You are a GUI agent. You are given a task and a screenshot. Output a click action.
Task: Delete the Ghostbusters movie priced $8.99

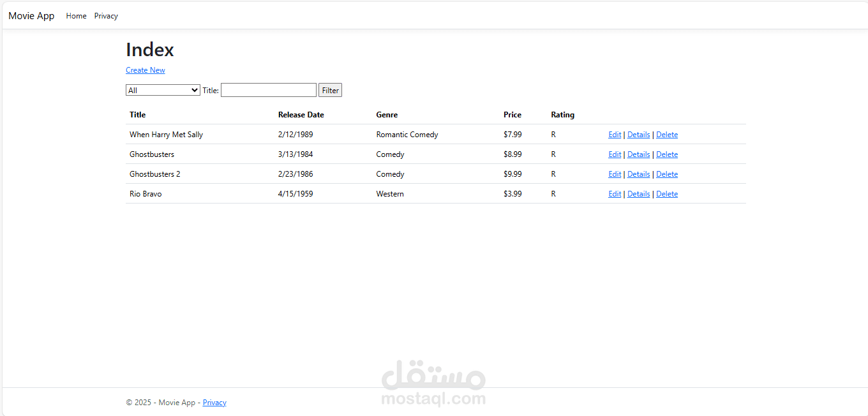coord(667,154)
